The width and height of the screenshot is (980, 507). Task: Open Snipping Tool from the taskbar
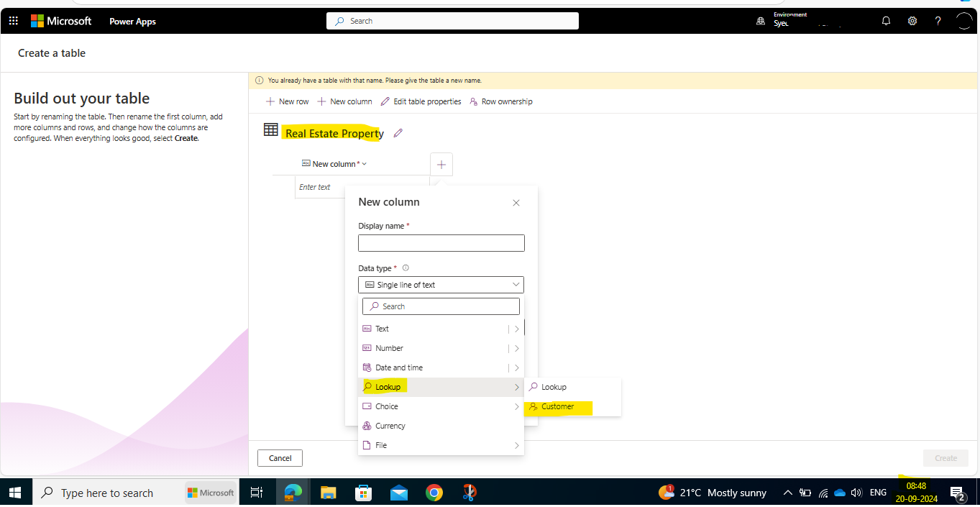[469, 493]
